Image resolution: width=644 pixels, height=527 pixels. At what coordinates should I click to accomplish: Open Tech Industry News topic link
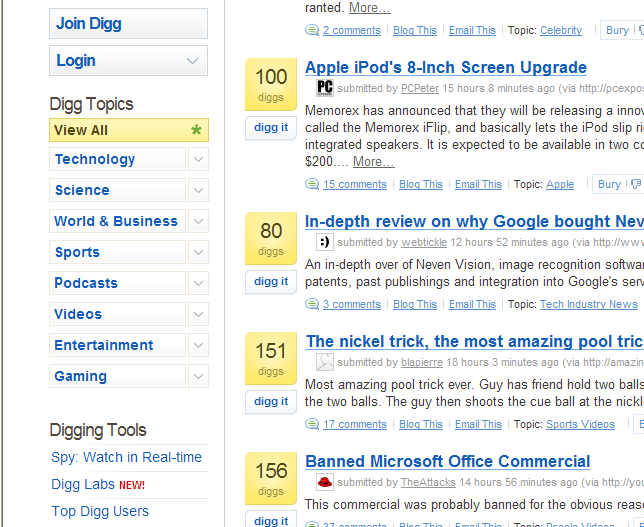(589, 304)
